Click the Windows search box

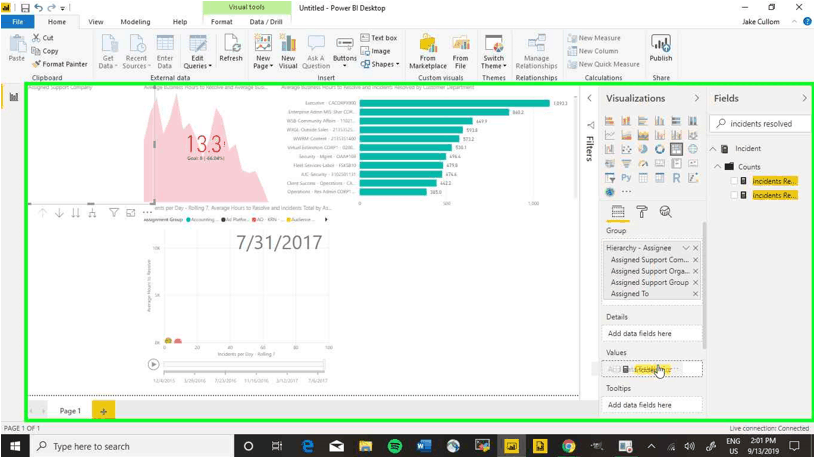coord(132,447)
